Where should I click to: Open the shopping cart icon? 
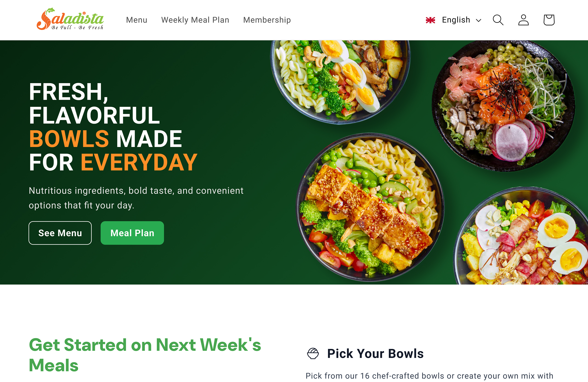(549, 20)
